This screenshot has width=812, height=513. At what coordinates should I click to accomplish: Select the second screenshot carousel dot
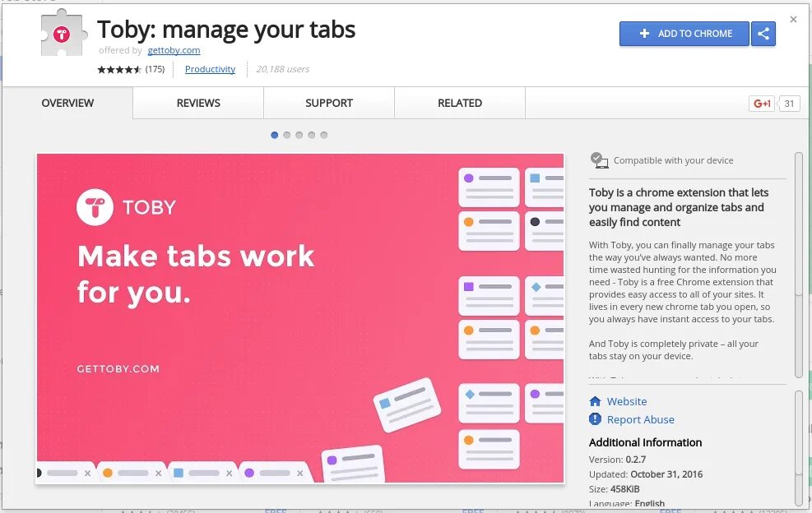tap(287, 135)
